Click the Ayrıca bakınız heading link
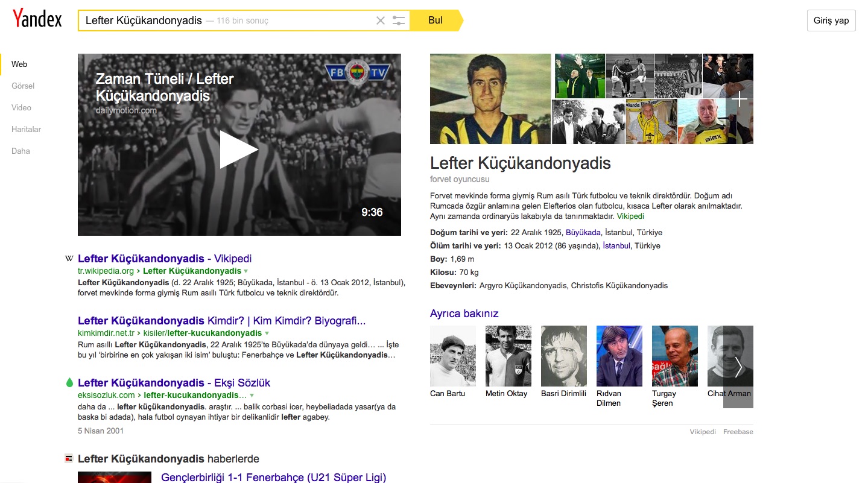Screen dimensions: 868x483 464,314
